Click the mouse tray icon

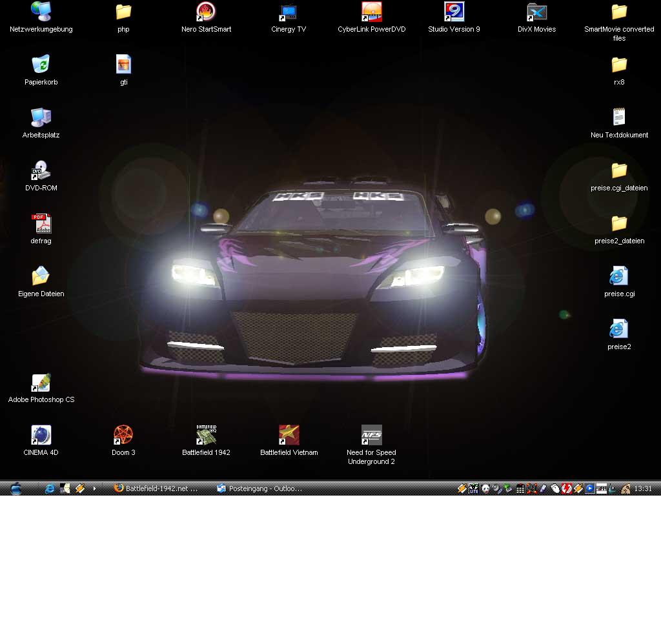coord(555,488)
